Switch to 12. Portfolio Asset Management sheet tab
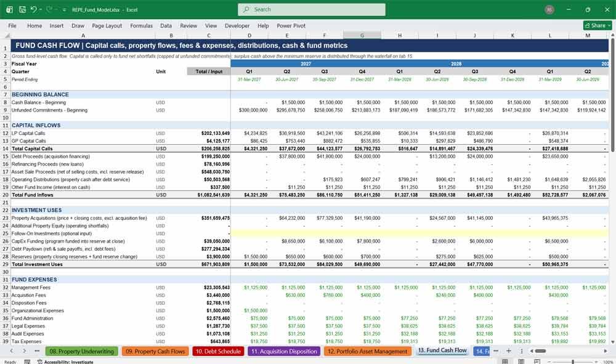Viewport: 616px width, 364px height. point(367,352)
